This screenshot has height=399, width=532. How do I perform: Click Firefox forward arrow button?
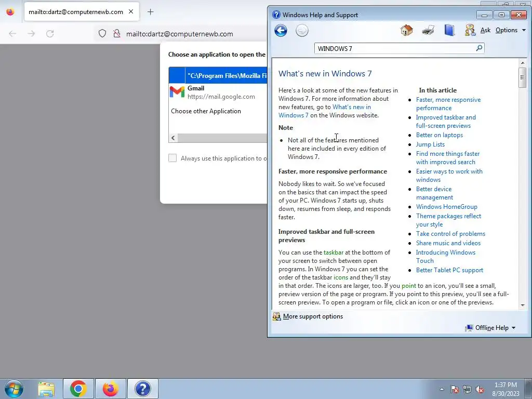[x=31, y=34]
